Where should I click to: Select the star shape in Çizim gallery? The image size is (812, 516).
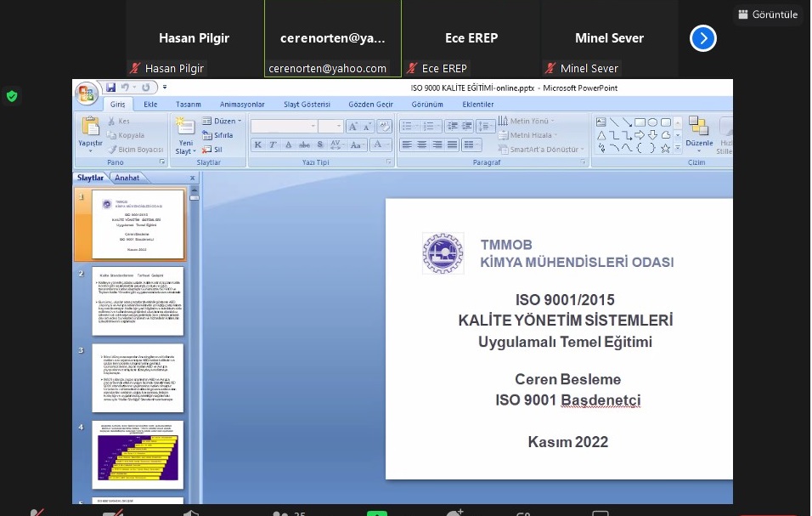[666, 147]
